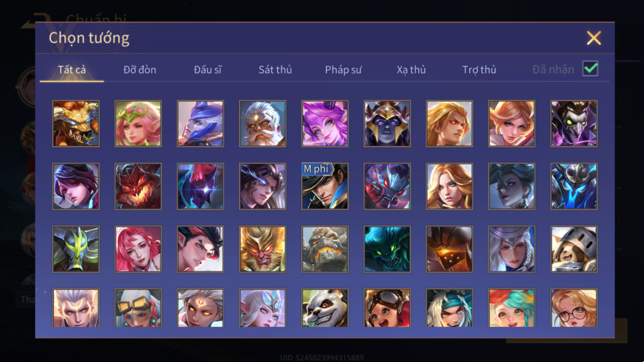Screen dimensions: 644x362
Task: Pick the panda hero portrait
Action: pos(325,308)
